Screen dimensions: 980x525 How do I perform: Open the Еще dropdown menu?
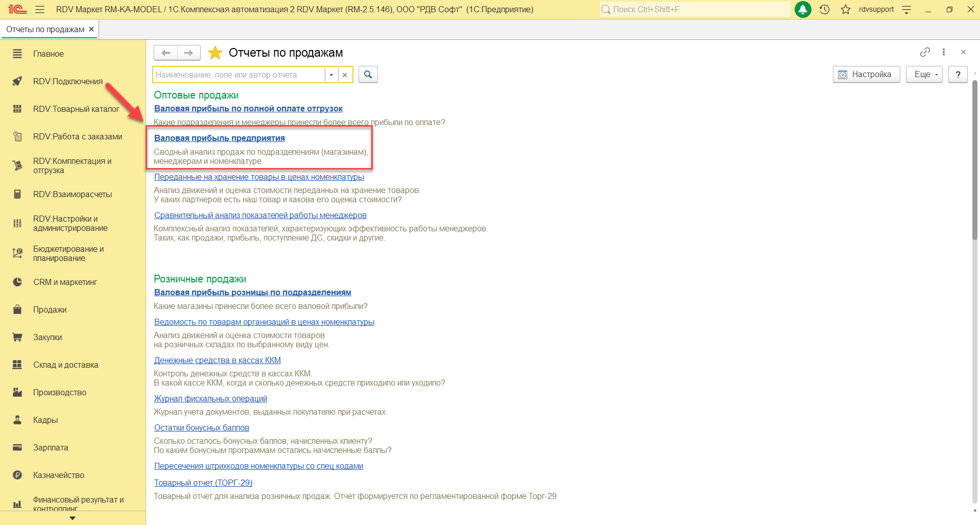(x=924, y=75)
